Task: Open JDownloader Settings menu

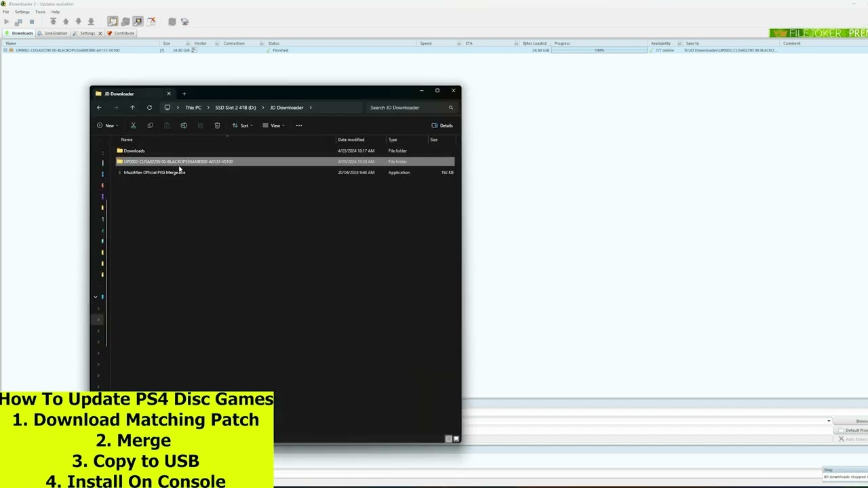Action: click(22, 12)
